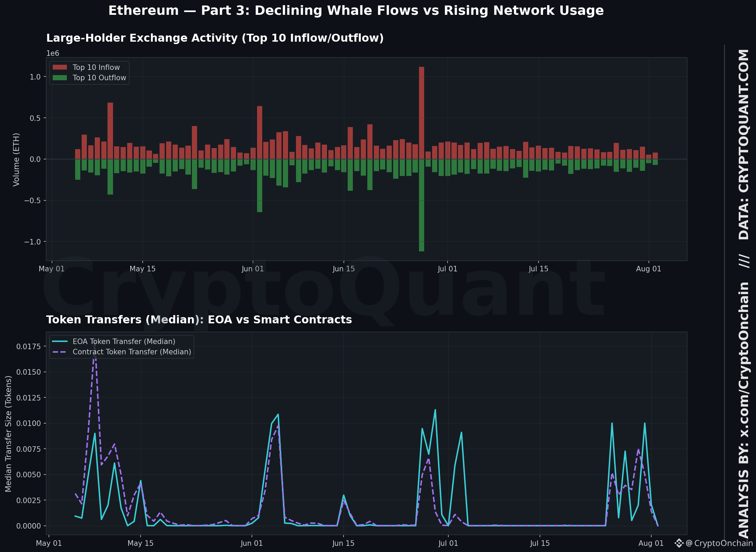Click the "Volume (ETH)" axis label
The width and height of the screenshot is (756, 552).
(16, 159)
